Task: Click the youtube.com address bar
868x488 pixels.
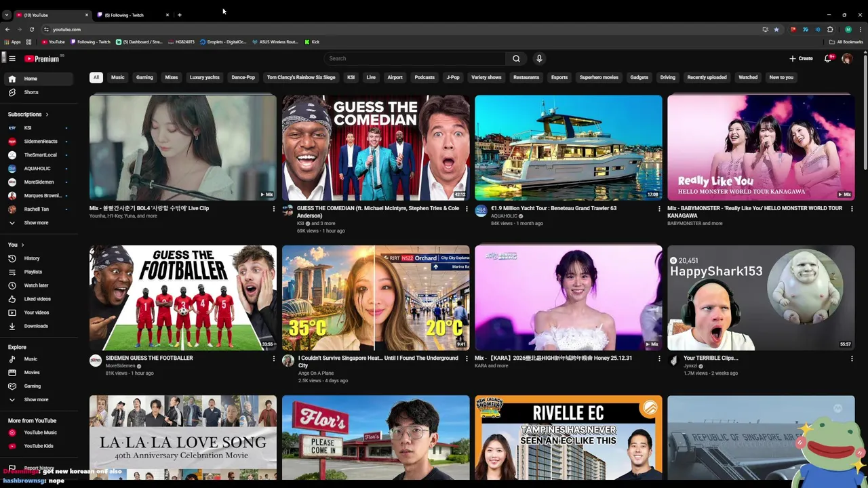Action: pyautogui.click(x=400, y=29)
